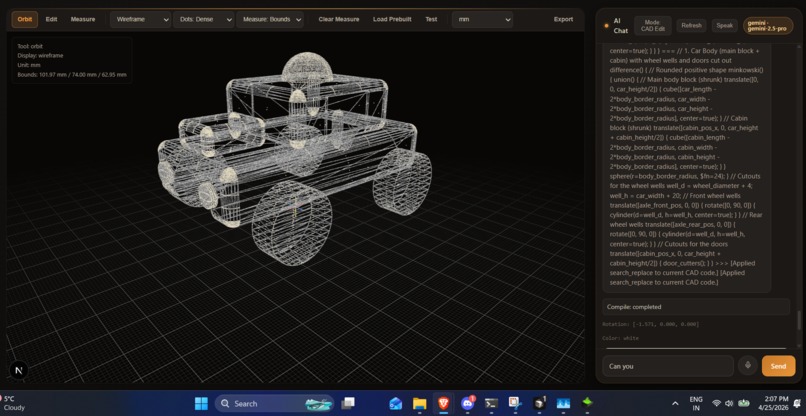806x416 pixels.
Task: Click the 'Rotation: [-1.571, 0.000, 0.000]' text
Action: (650, 324)
